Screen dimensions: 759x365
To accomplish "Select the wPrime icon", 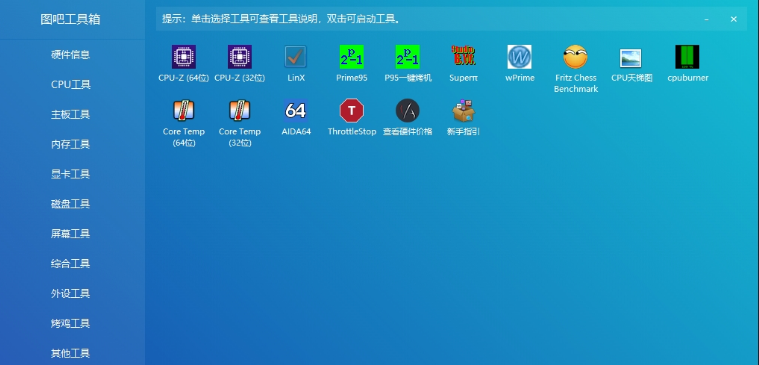I will [x=519, y=57].
